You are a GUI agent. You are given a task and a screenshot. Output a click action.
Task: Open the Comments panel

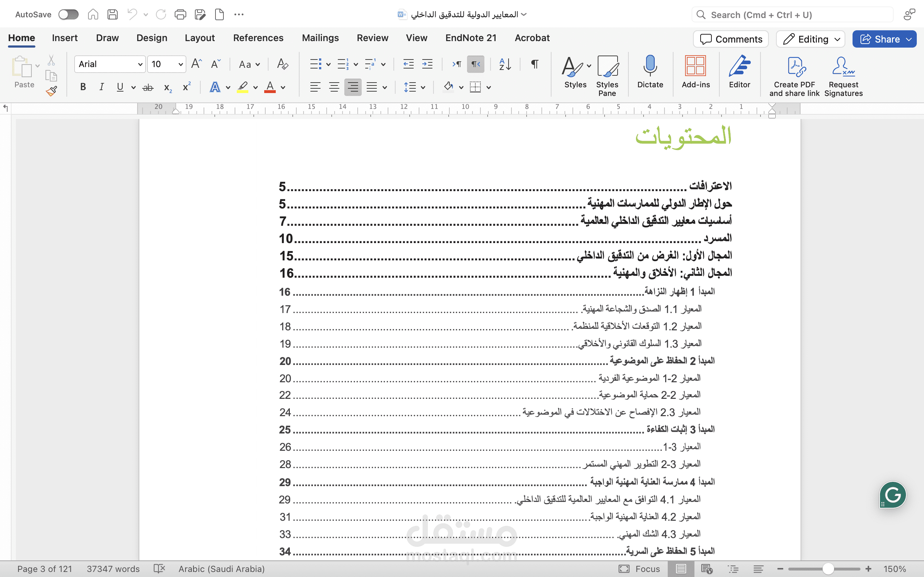(731, 39)
